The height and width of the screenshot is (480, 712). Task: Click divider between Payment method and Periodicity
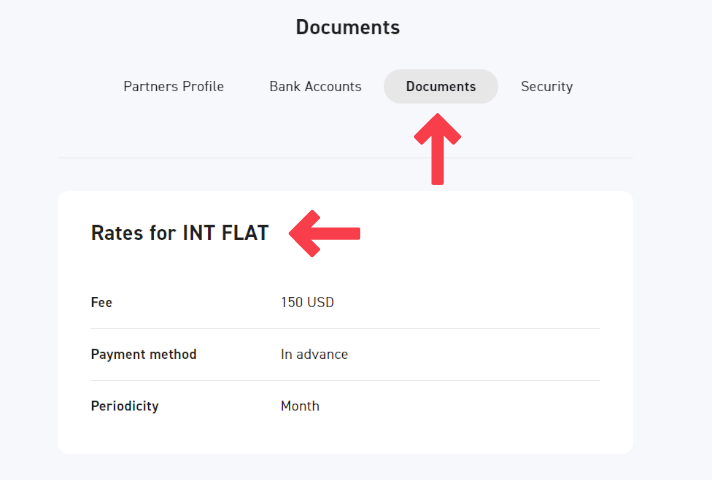(x=345, y=380)
